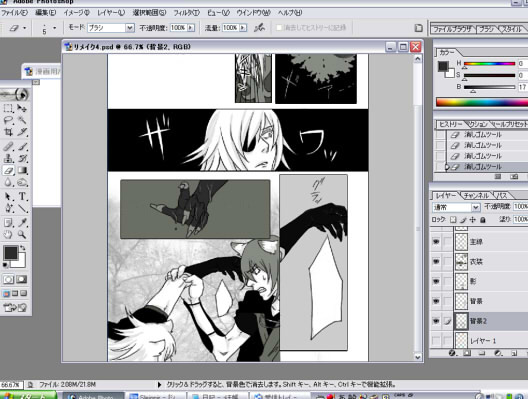Select the Lasso tool

tap(8, 120)
